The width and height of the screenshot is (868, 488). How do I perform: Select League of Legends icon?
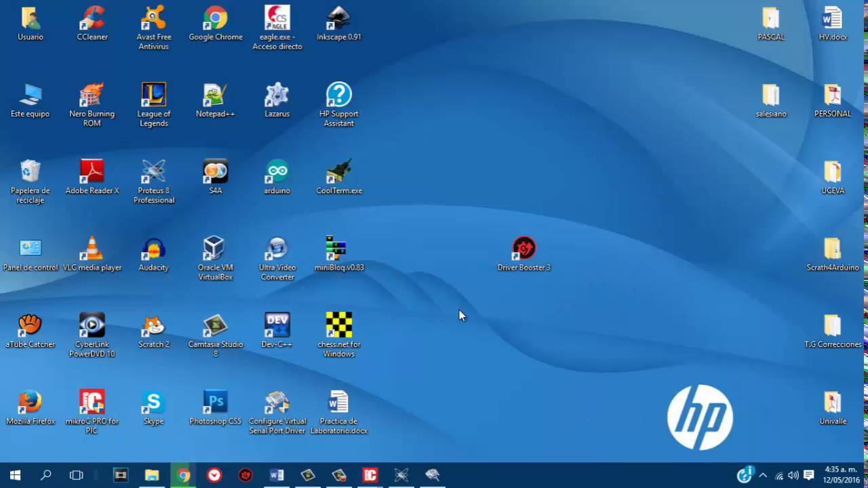pyautogui.click(x=154, y=104)
